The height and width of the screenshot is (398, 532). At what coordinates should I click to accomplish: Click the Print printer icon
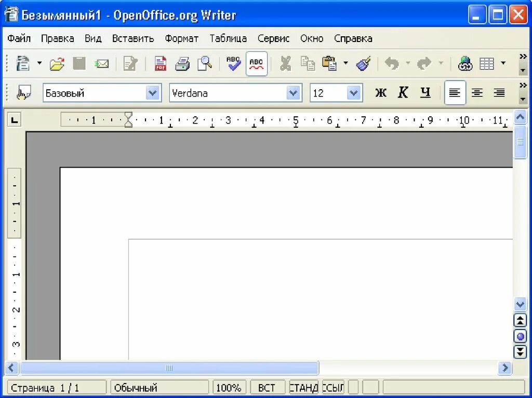(x=182, y=64)
